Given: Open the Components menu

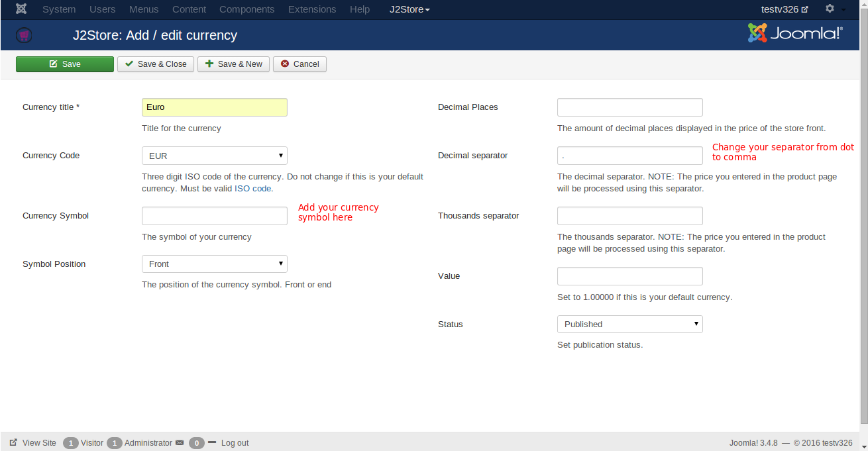Looking at the screenshot, I should 246,9.
